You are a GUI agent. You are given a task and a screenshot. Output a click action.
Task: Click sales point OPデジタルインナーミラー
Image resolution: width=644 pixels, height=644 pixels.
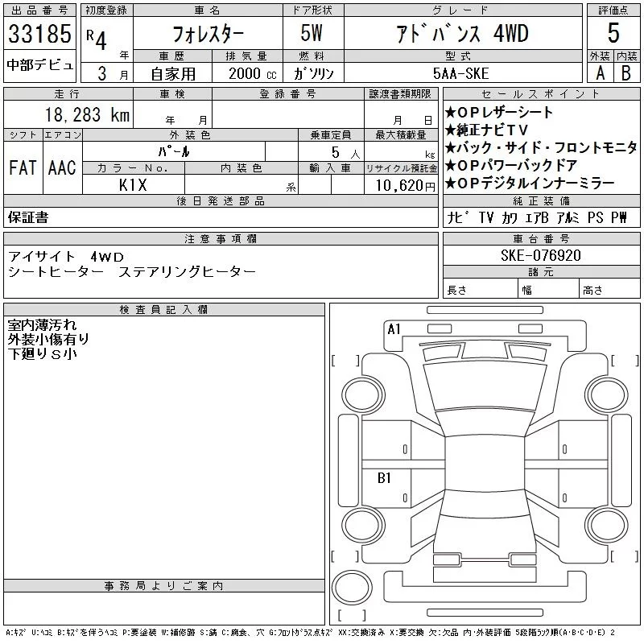(x=530, y=183)
